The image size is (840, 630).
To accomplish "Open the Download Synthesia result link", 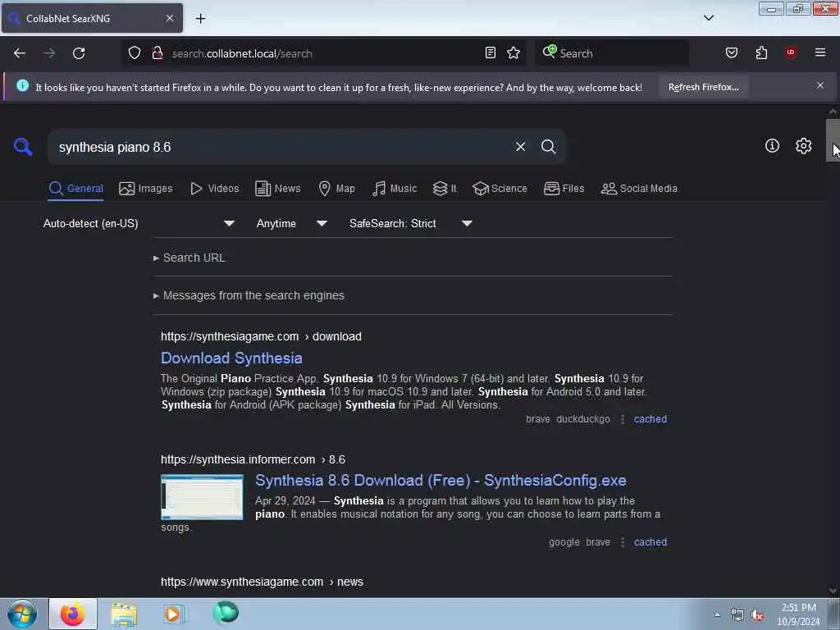I will pos(231,358).
